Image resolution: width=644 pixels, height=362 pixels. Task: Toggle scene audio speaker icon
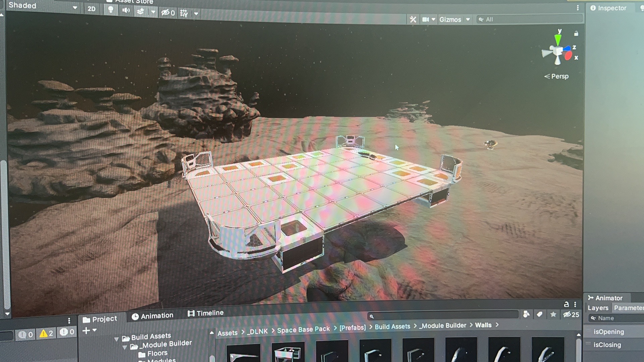point(126,10)
